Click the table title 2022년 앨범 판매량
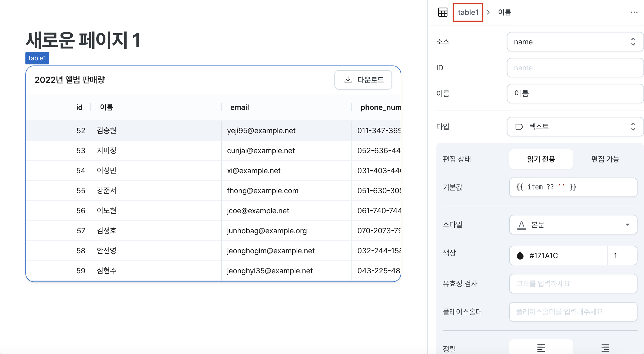This screenshot has width=644, height=354. tap(69, 80)
